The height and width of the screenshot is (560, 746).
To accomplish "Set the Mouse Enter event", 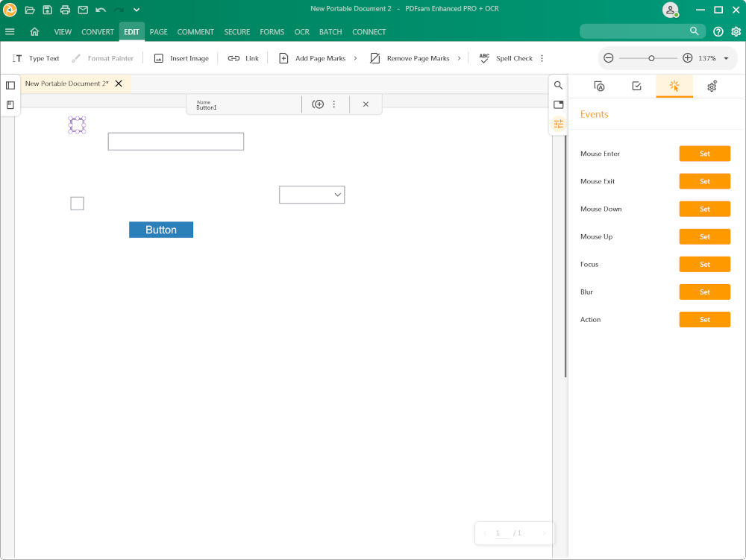I will (x=705, y=154).
